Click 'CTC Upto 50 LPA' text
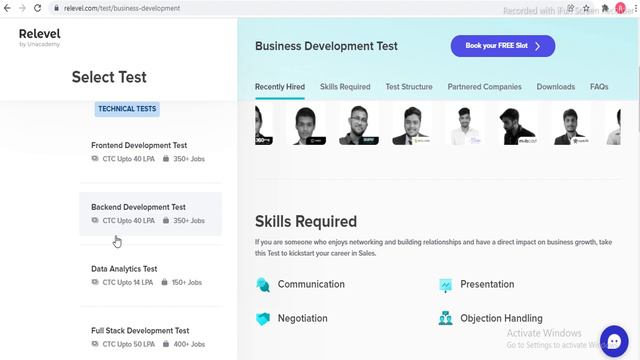 click(x=129, y=344)
